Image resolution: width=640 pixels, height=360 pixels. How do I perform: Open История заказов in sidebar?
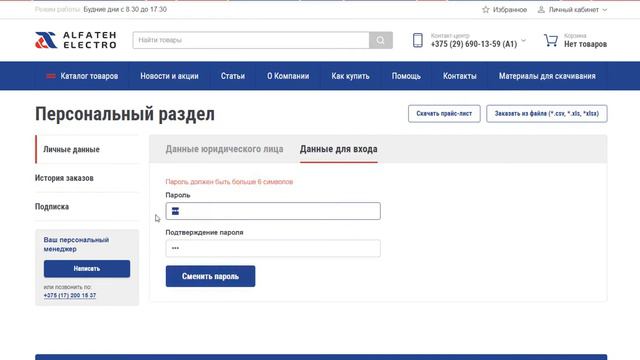(64, 178)
